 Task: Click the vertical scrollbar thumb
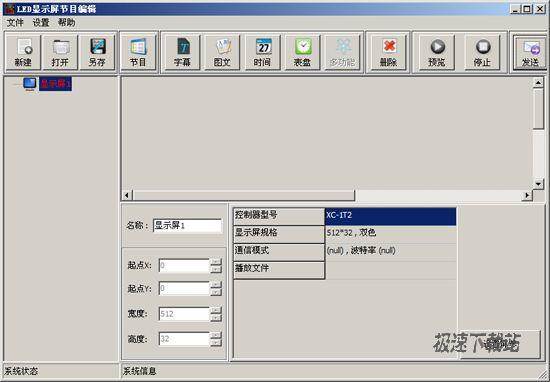tap(538, 109)
